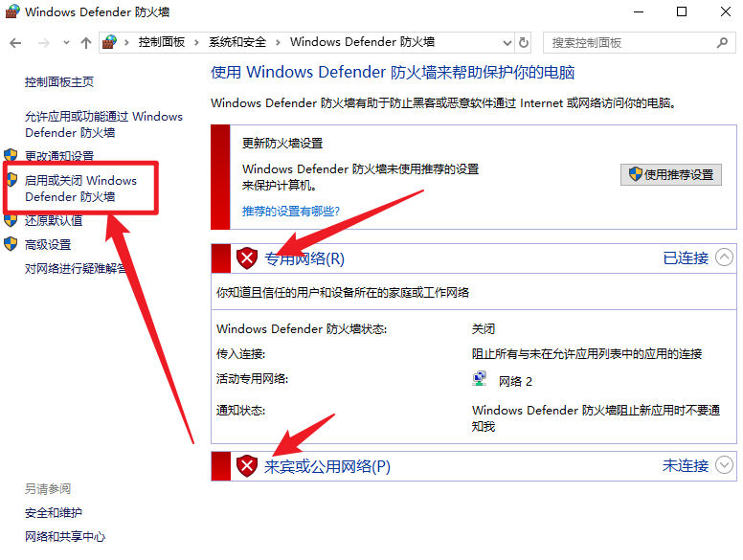Screen dimensions: 743x560
Task: Click shield icon beside 高级设置
Action: pos(11,244)
